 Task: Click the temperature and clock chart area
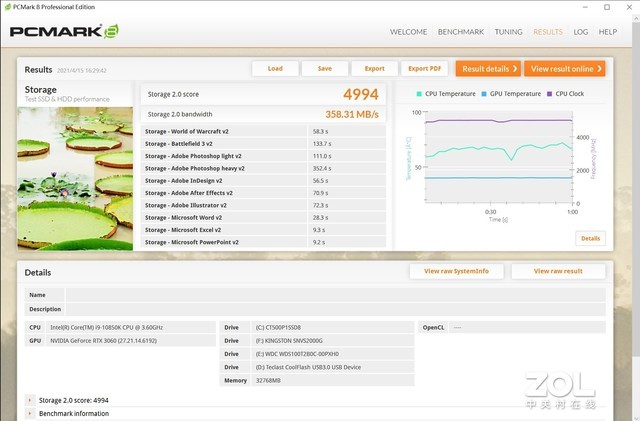498,157
